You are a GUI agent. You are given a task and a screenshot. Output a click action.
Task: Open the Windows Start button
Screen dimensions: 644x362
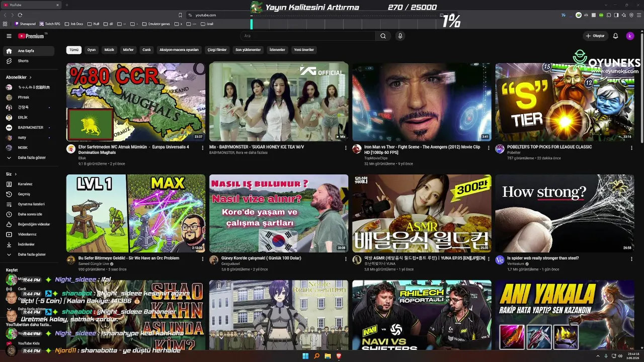305,356
